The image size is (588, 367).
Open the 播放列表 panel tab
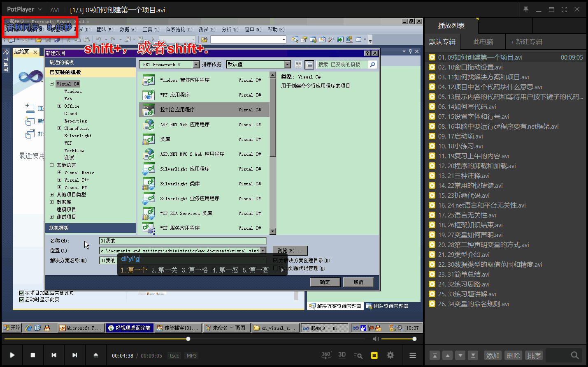(451, 25)
